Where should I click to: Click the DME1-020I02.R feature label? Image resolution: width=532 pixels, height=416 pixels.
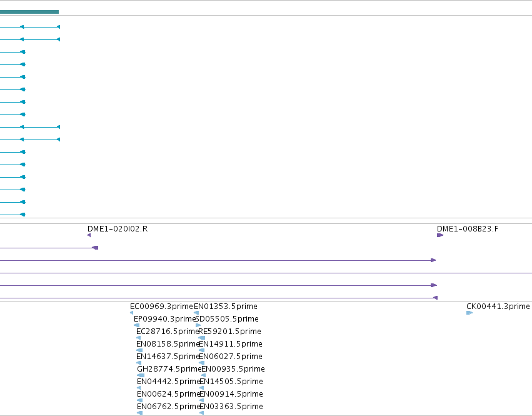pyautogui.click(x=118, y=229)
